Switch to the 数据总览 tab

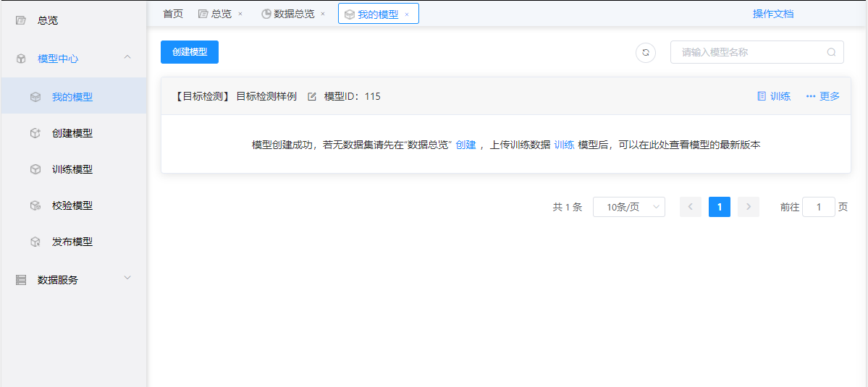294,14
